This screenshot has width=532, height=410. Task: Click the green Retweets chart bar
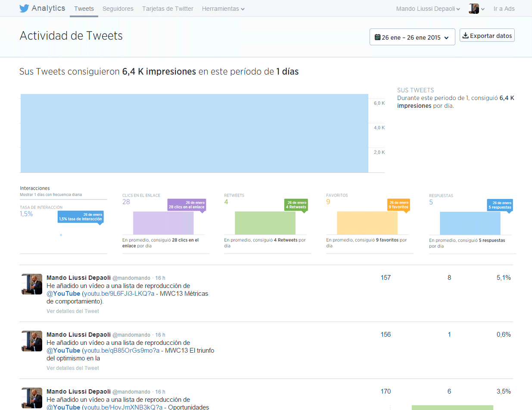tap(265, 223)
